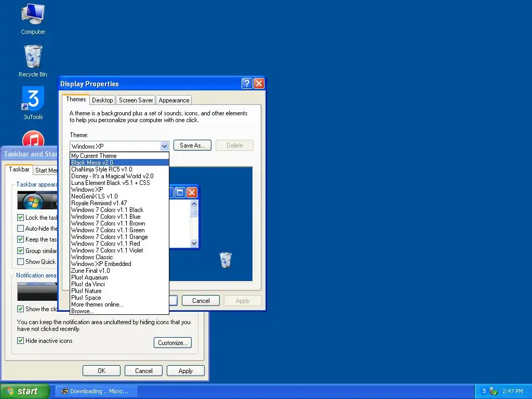Viewport: 532px width, 399px height.
Task: Click preview window scrollbar up arrow
Action: (x=194, y=204)
